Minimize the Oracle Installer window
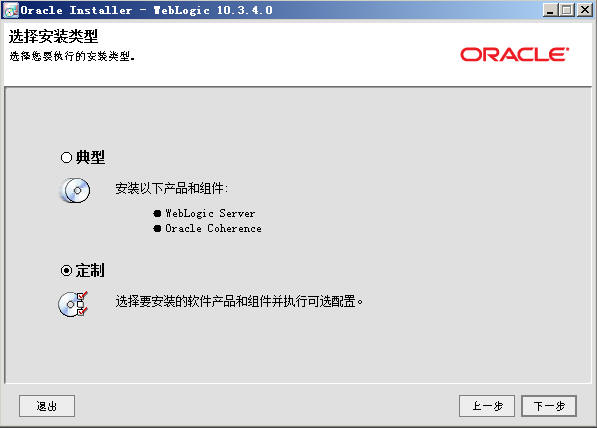Viewport: 597px width, 428px height. pyautogui.click(x=550, y=10)
